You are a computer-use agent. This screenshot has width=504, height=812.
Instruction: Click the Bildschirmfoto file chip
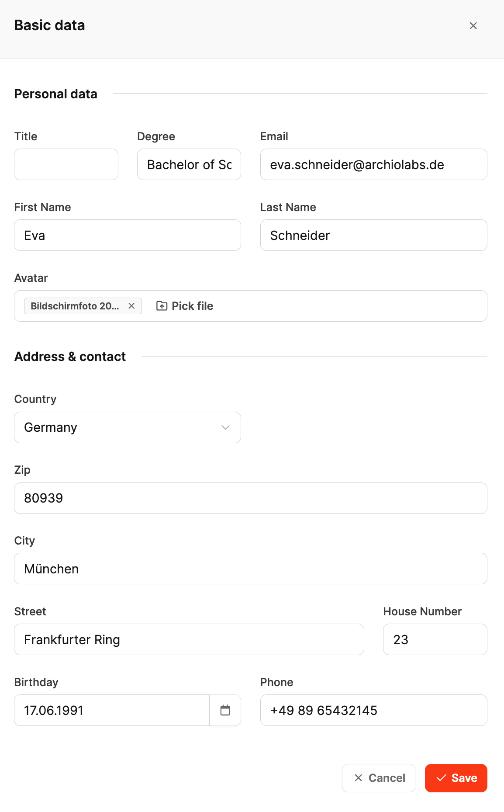pyautogui.click(x=75, y=306)
